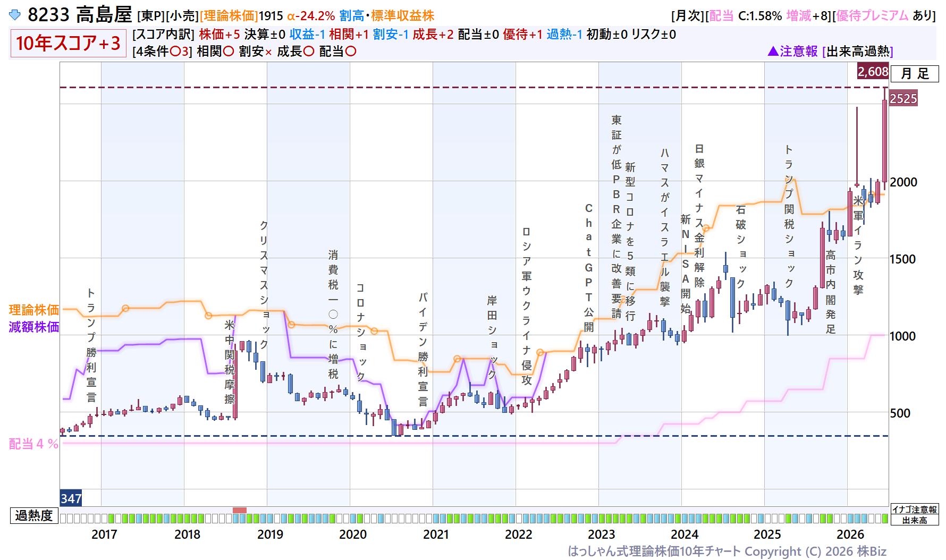Screen dimensions: 946x560
Task: Click the α-24.2% deviation value
Action: tap(311, 16)
